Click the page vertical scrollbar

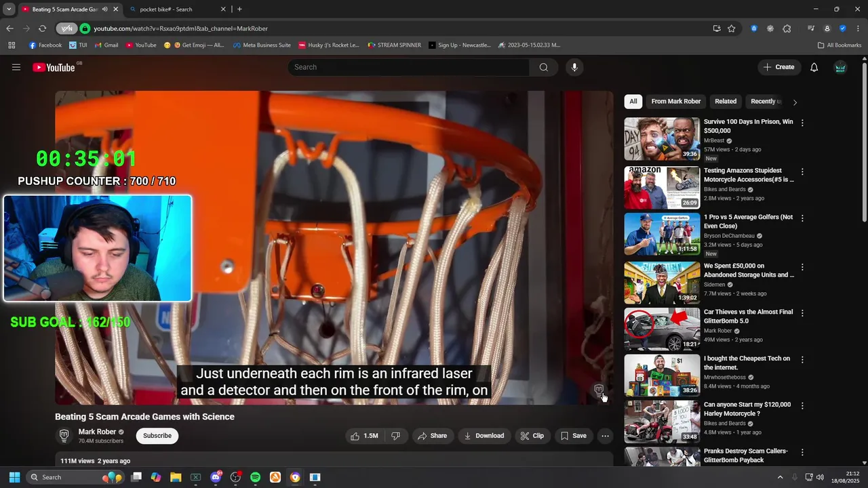[x=864, y=142]
